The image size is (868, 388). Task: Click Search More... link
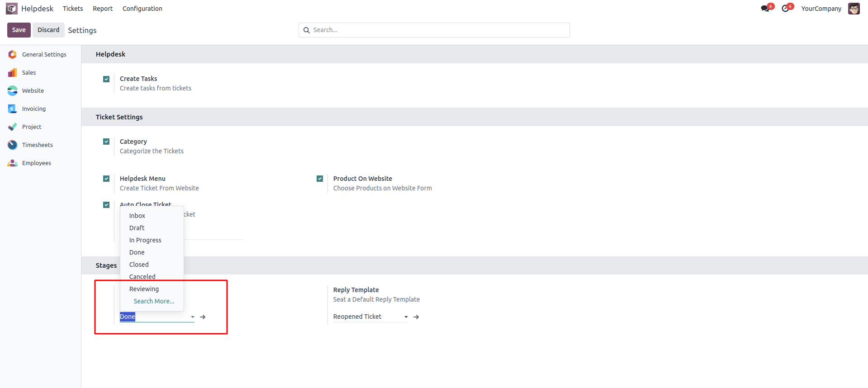(x=154, y=301)
